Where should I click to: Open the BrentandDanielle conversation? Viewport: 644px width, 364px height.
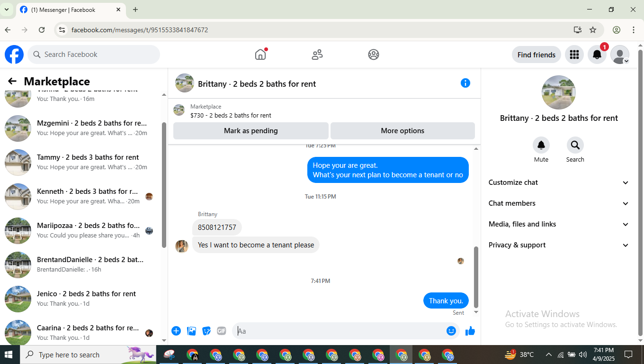(80, 264)
